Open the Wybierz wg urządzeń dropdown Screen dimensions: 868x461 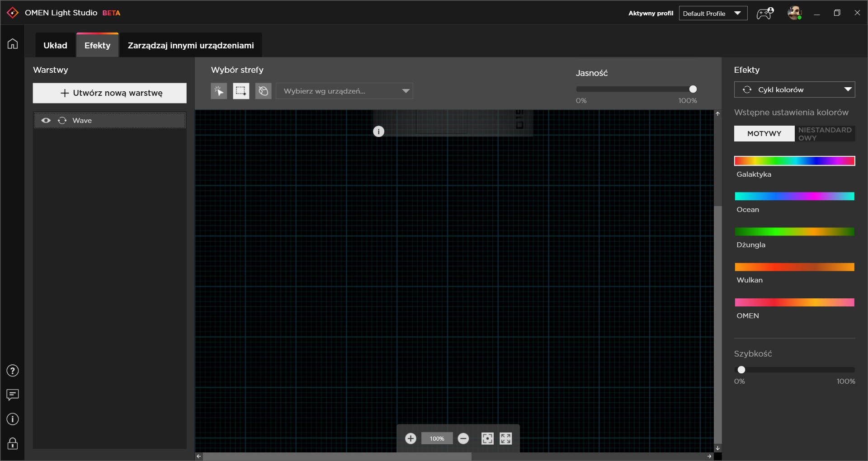[x=344, y=91]
